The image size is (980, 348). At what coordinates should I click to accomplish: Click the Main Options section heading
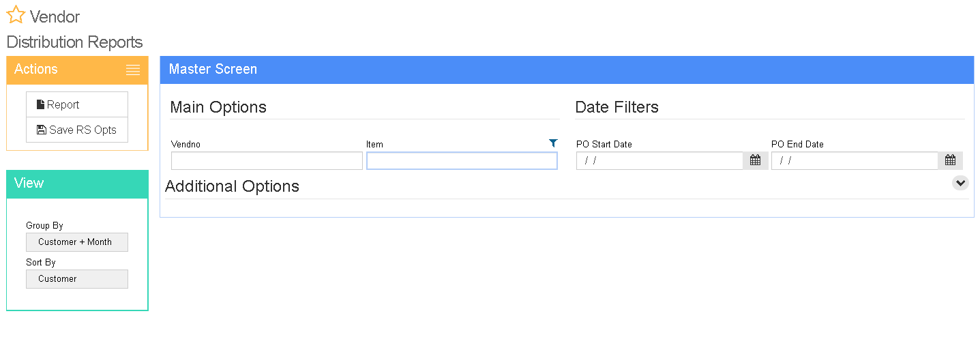218,107
